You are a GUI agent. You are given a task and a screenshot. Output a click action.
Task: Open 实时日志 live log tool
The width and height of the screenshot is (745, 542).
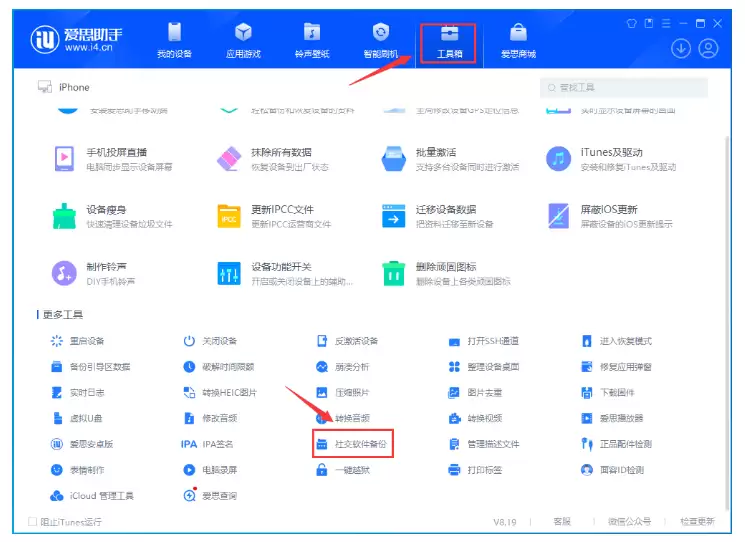tap(77, 392)
